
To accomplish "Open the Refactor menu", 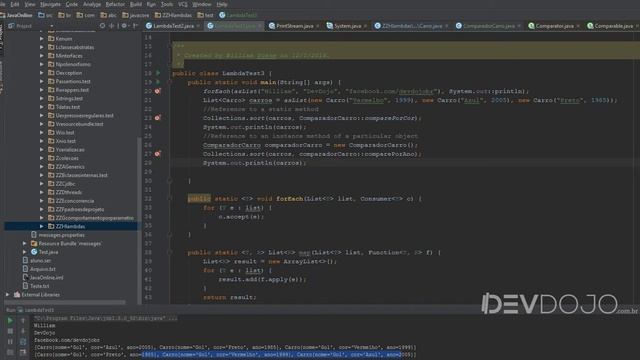I will click(115, 4).
